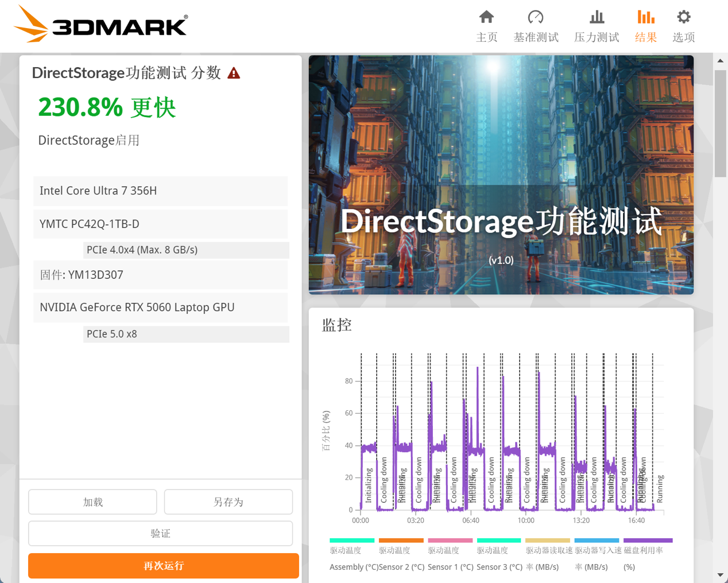
Task: Click the 230.8% 更快 score
Action: (x=107, y=107)
